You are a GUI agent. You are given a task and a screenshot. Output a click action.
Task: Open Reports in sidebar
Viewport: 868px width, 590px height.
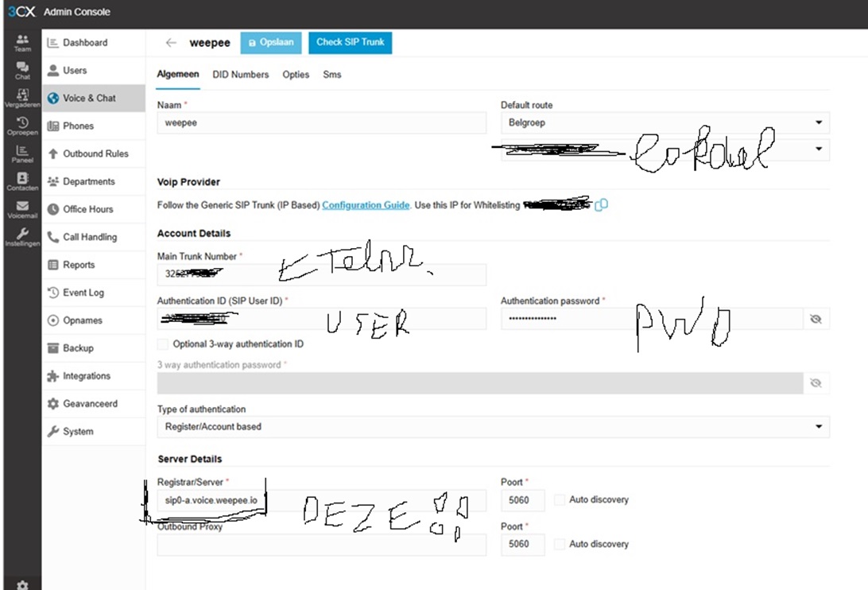click(94, 265)
